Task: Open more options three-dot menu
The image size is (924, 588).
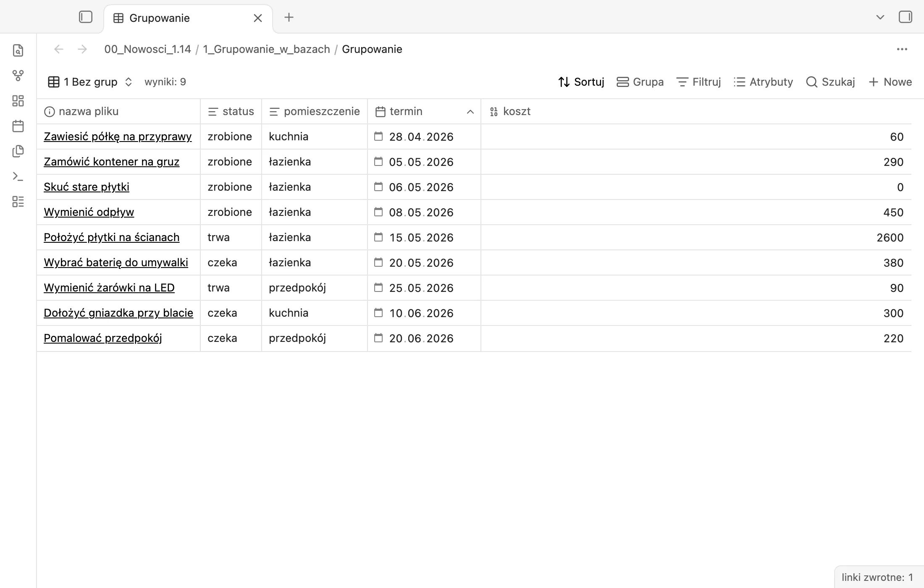Action: point(902,49)
